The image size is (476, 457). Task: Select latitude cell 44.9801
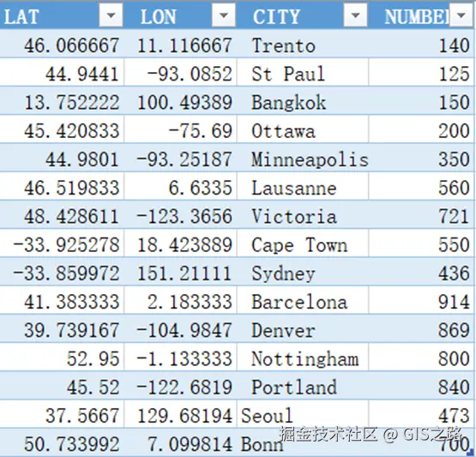click(x=62, y=158)
